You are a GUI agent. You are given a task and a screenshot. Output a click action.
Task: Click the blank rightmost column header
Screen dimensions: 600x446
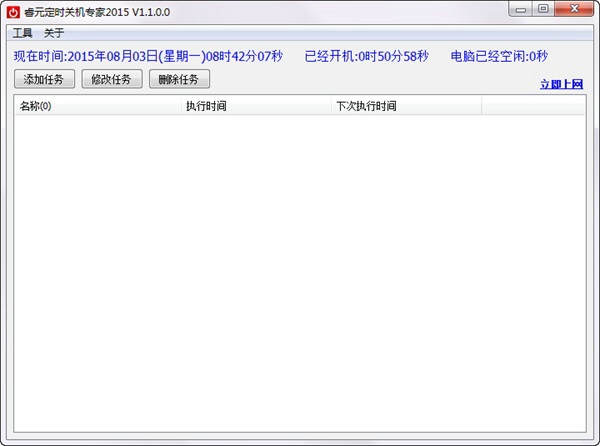point(532,106)
